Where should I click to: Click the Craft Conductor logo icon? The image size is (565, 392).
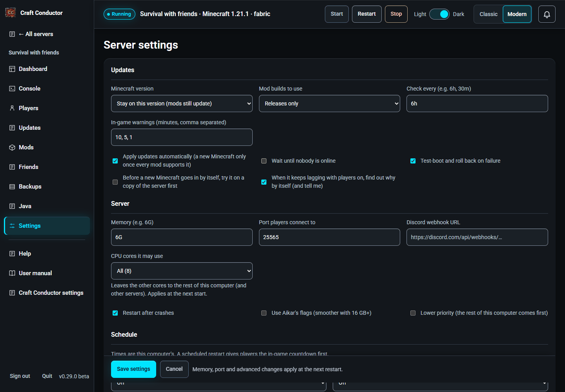11,13
